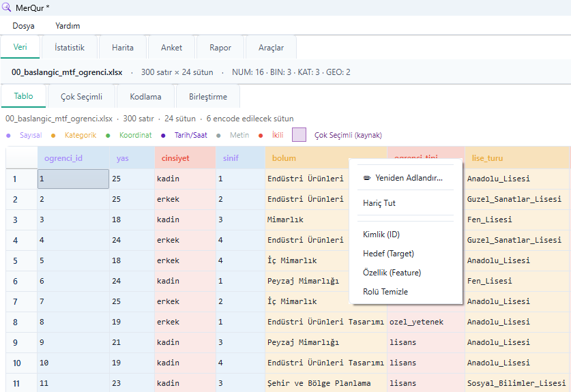Click the 'Endüstri Ürünleri Tasarımı' cell in row 8
This screenshot has height=392, width=571.
click(326, 322)
